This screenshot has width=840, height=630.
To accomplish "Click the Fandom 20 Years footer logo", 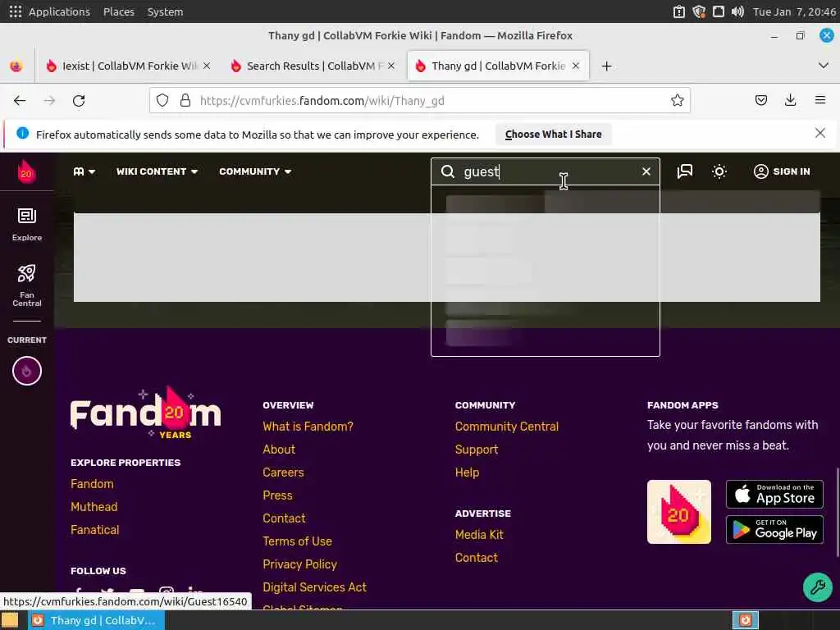I will (146, 413).
